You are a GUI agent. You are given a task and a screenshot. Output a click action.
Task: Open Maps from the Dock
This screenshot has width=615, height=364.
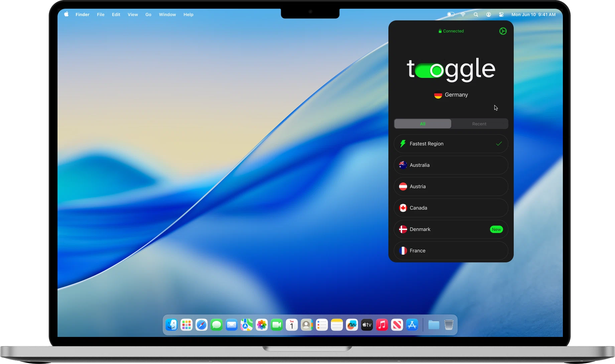pos(247,325)
